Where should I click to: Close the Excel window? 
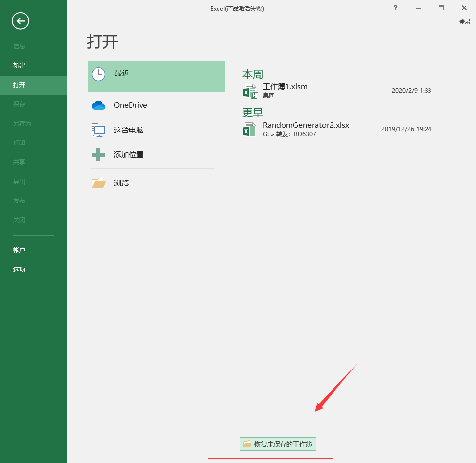464,8
